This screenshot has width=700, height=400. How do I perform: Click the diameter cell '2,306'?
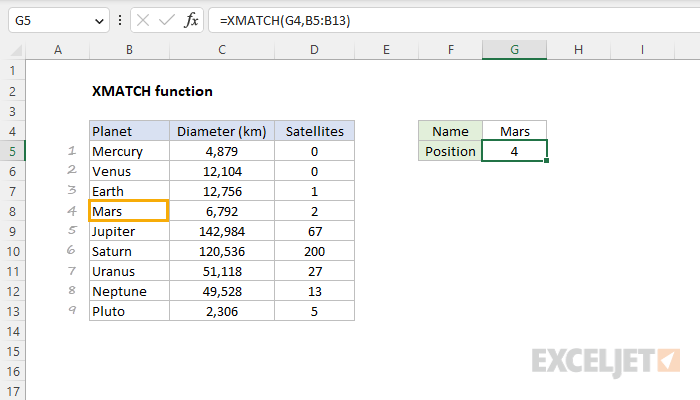(x=222, y=311)
